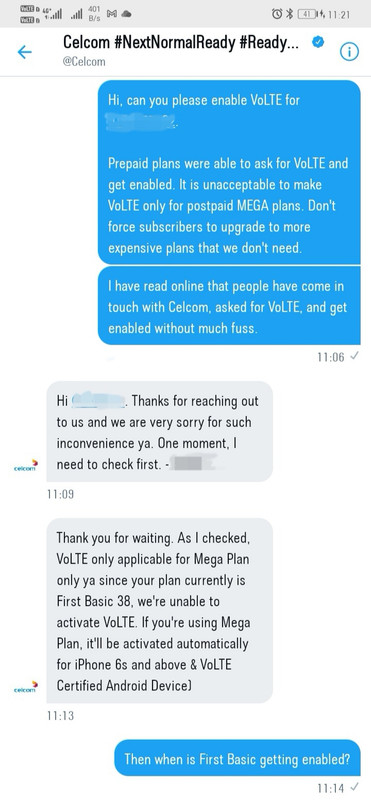Tap the 11:13 message timestamp

60,716
